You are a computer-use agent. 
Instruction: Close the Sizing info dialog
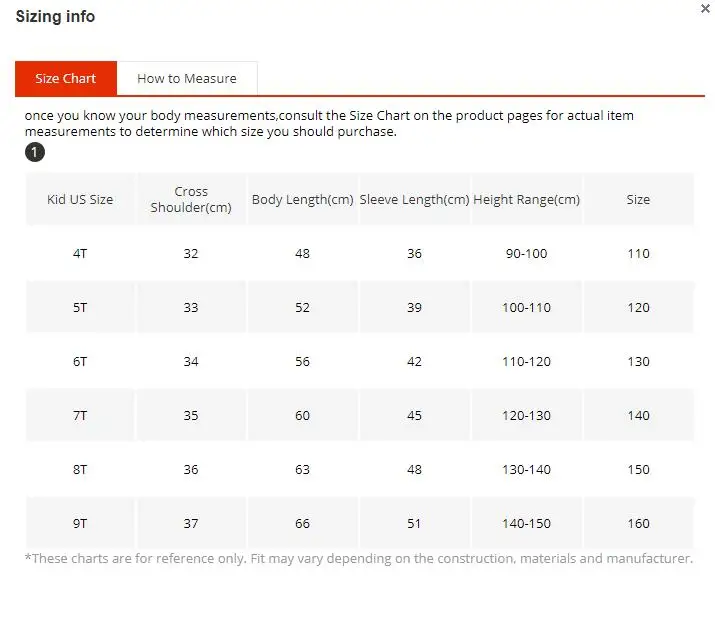705,9
